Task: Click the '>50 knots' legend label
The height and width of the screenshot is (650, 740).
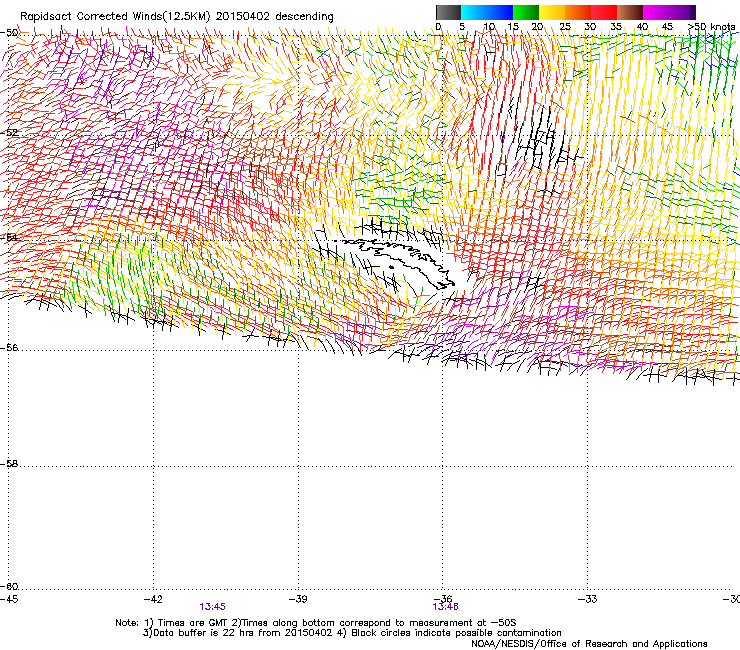Action: coord(711,27)
